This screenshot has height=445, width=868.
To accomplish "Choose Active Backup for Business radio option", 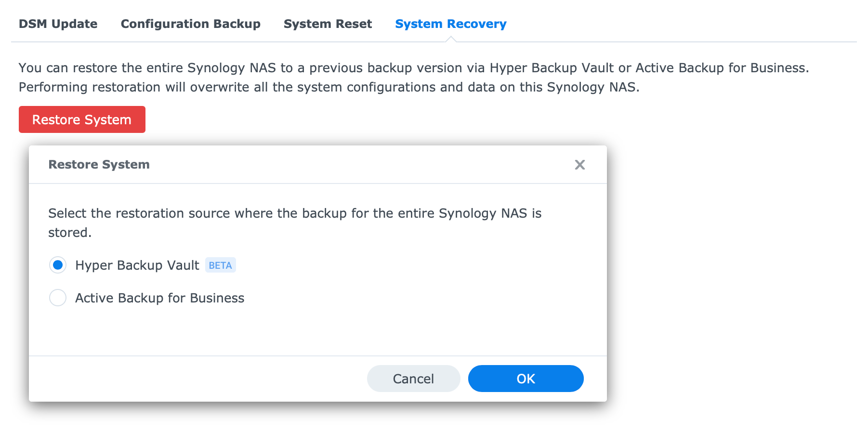I will click(x=58, y=298).
